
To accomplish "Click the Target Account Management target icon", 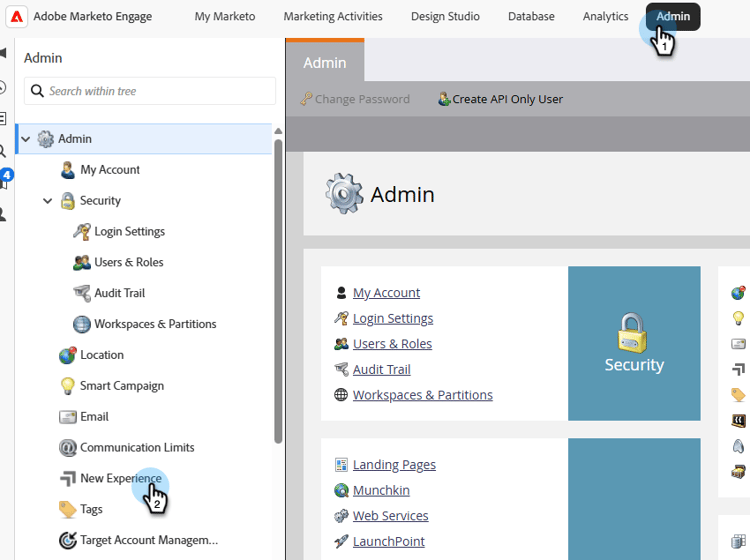I will coord(67,540).
